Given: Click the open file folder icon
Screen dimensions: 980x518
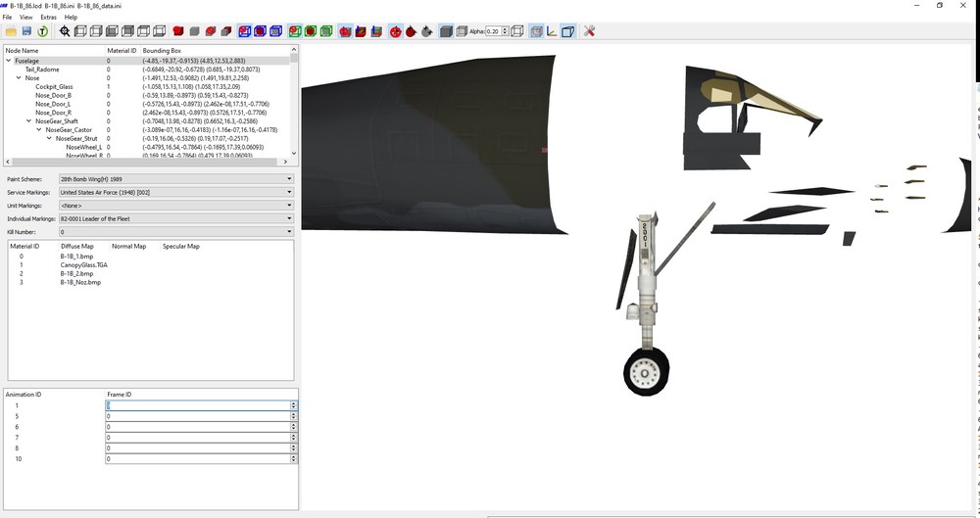Looking at the screenshot, I should click(x=11, y=31).
